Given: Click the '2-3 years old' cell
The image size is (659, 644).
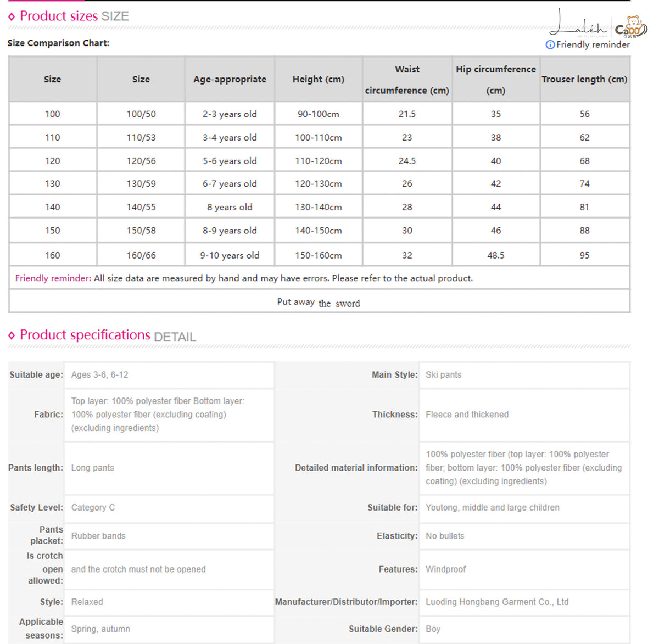Looking at the screenshot, I should (230, 114).
